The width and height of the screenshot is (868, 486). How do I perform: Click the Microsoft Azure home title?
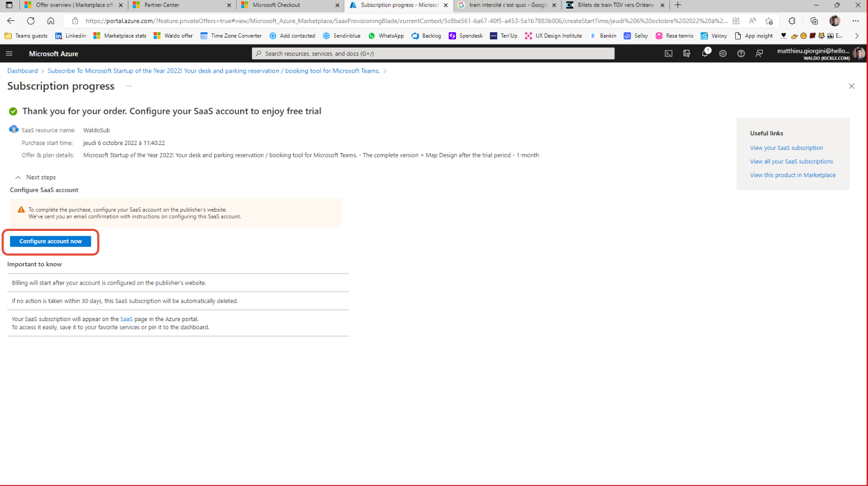53,54
